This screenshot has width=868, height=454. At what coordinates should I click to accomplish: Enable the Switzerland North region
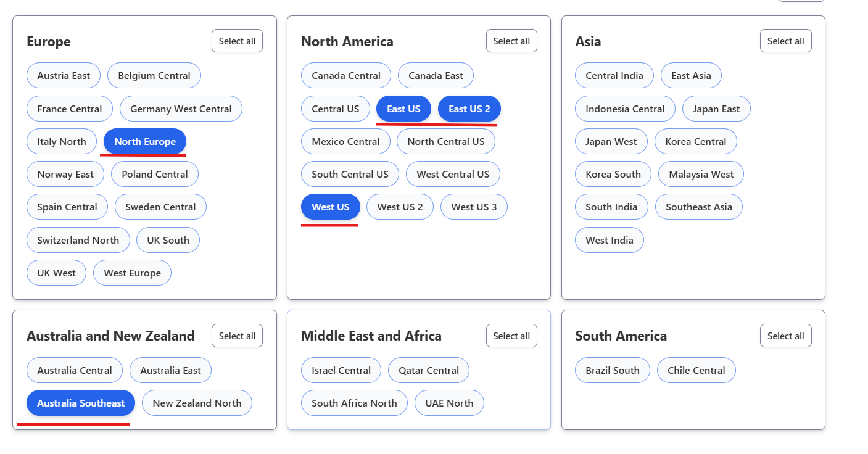(x=78, y=241)
